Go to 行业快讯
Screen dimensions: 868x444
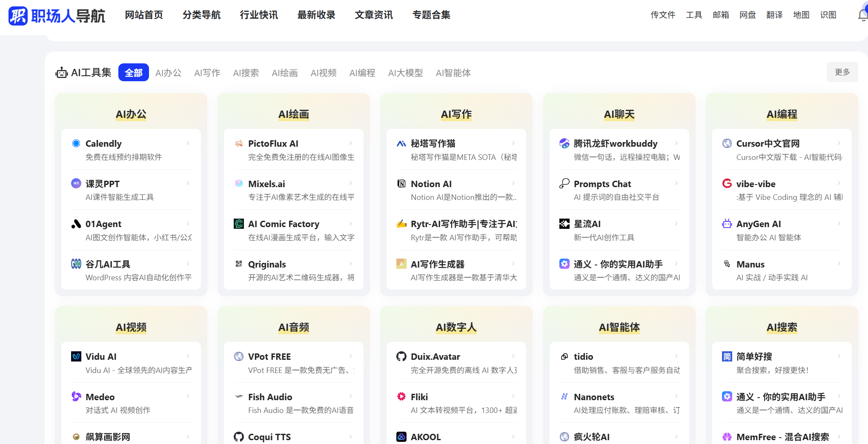(259, 15)
